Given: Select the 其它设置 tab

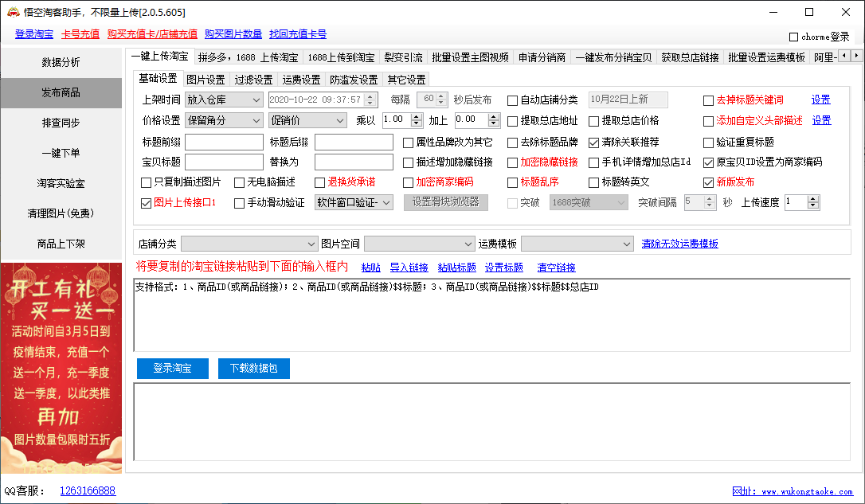Looking at the screenshot, I should (x=406, y=80).
